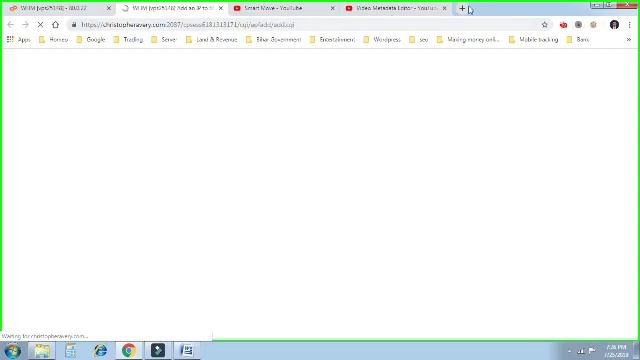This screenshot has width=640, height=360.
Task: Close the Smart Move YouTube tab
Action: pos(332,8)
